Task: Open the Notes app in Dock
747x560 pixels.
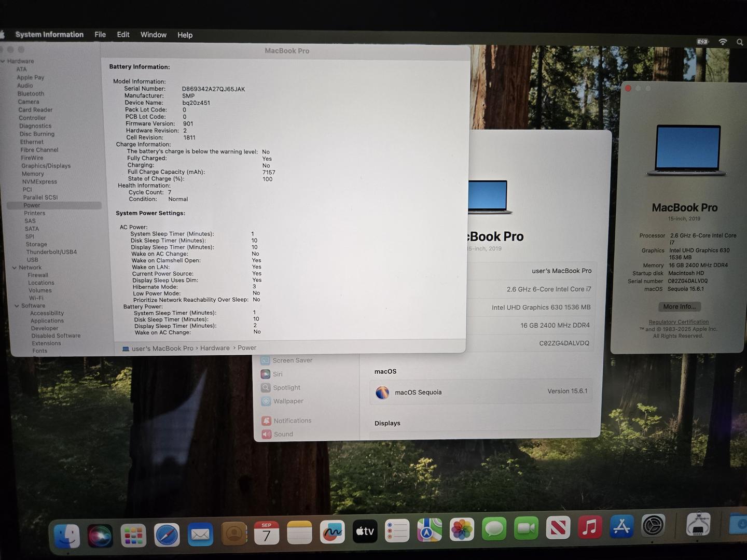Action: (299, 533)
